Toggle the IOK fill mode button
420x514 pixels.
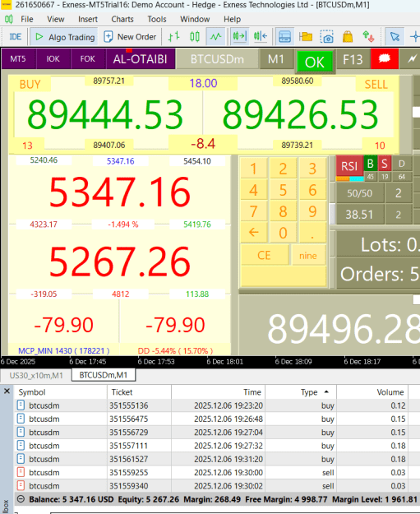tap(53, 59)
